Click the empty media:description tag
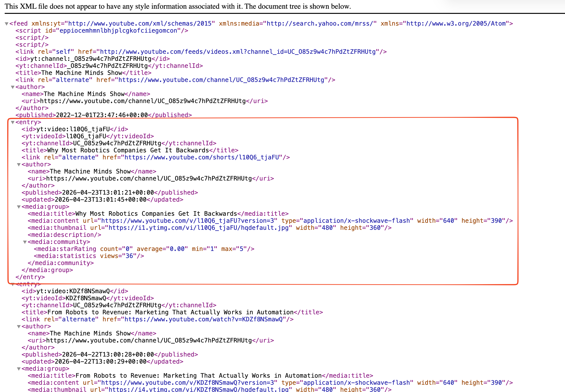565x392 pixels. (x=64, y=235)
